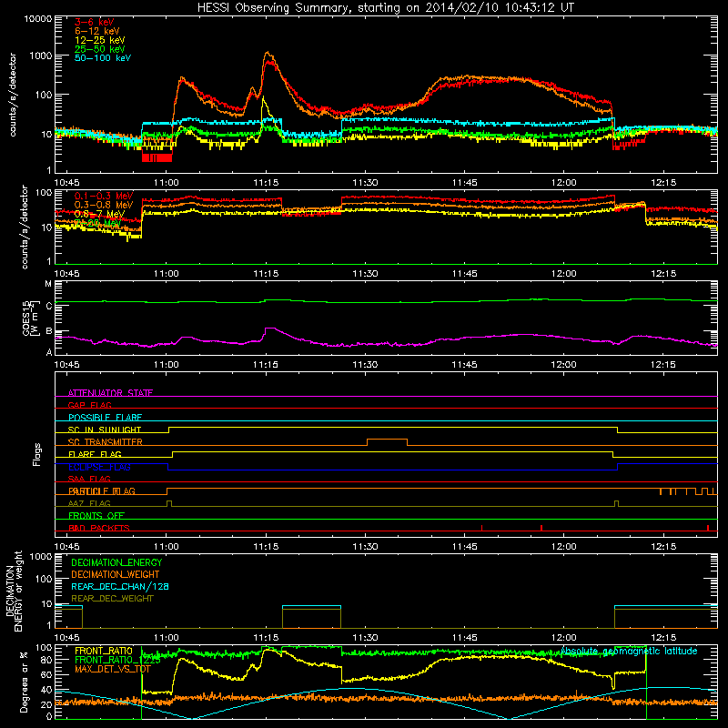Viewport: 728px width, 728px height.
Task: Click the 0.1-0.3 MeV legend label
Action: 104,196
